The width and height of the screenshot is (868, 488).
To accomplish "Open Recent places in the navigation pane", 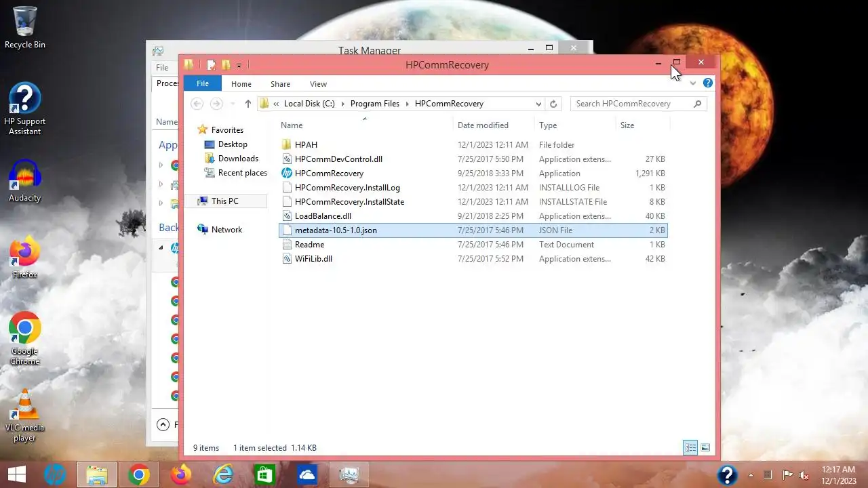I will 243,173.
